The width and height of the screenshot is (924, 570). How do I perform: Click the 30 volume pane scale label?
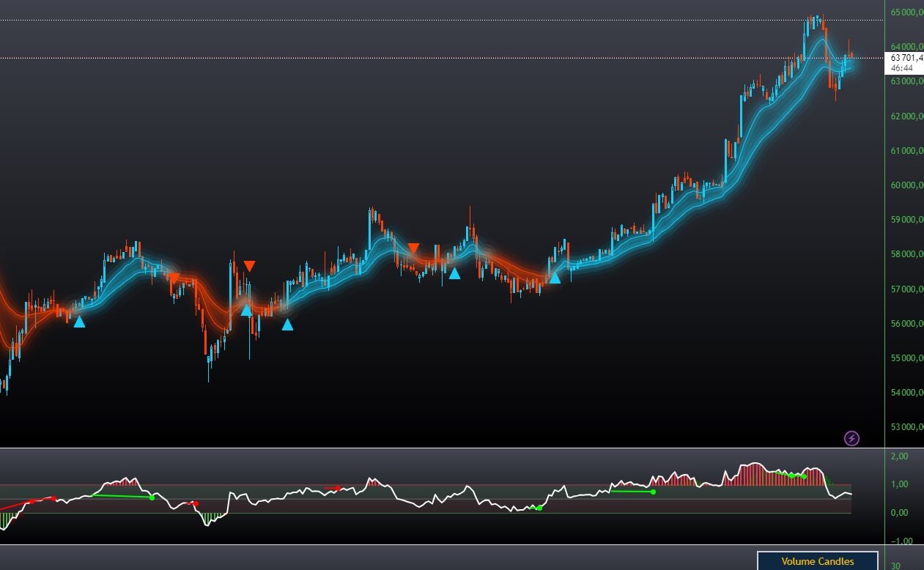(895, 566)
